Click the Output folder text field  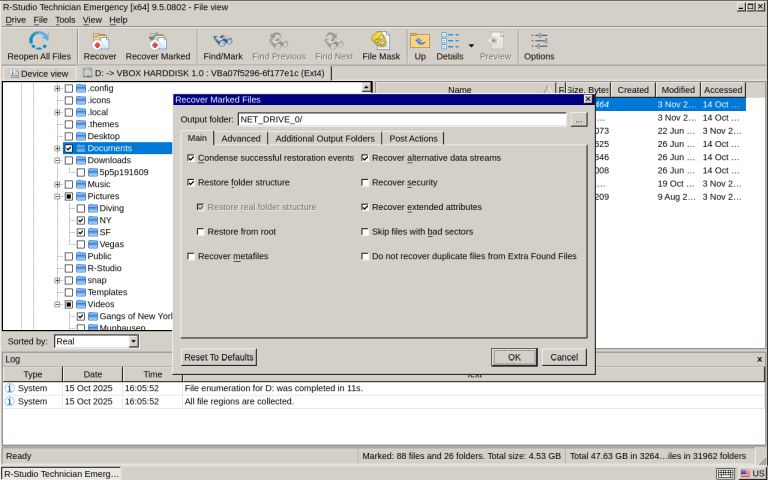pyautogui.click(x=402, y=119)
